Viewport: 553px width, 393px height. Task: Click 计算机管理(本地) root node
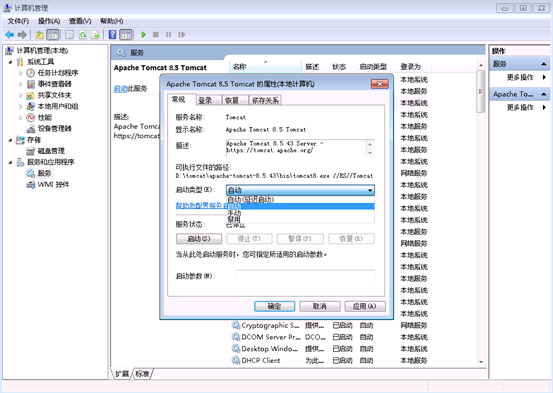click(x=42, y=50)
